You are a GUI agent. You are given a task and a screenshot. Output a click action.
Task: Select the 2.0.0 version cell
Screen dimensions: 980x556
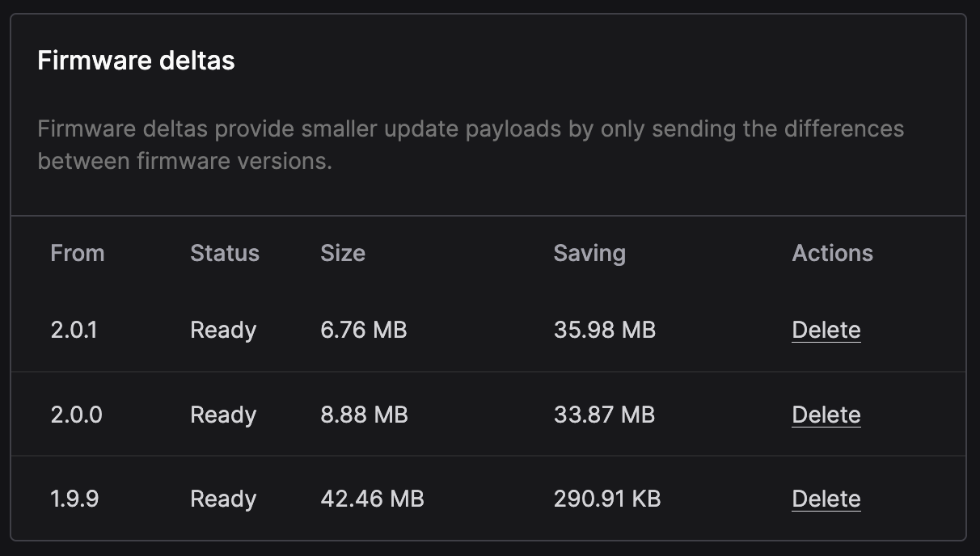pos(76,415)
